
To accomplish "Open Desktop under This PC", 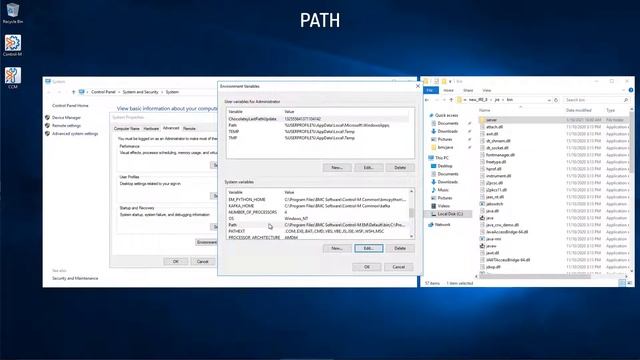I will coord(444,166).
